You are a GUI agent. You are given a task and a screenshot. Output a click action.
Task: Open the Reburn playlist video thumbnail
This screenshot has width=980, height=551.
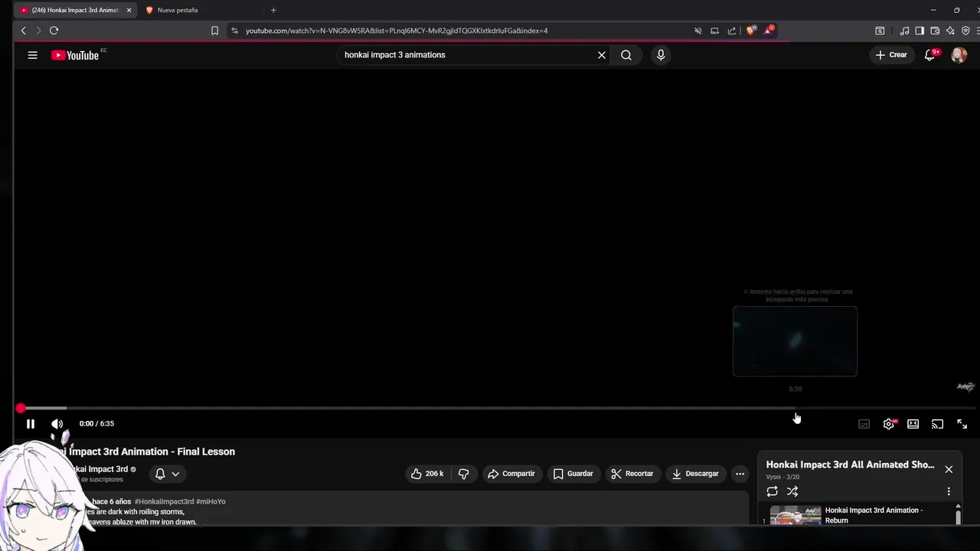click(x=795, y=516)
